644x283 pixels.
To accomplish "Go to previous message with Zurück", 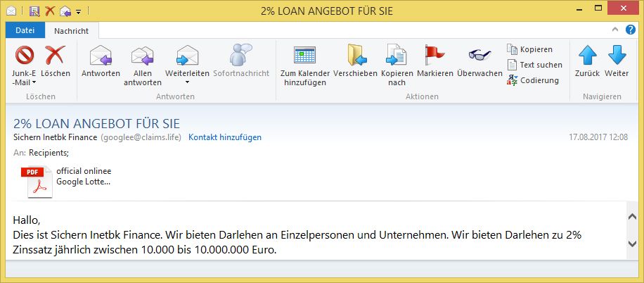I will pos(587,62).
